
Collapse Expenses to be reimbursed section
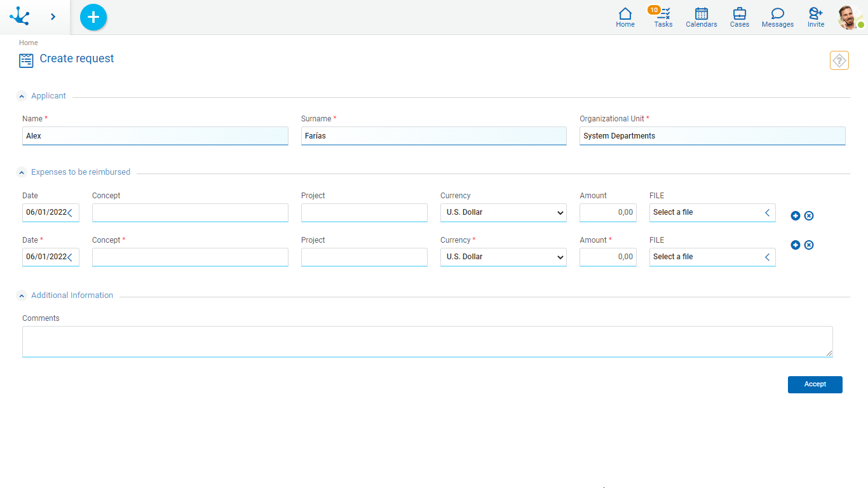pyautogui.click(x=22, y=173)
